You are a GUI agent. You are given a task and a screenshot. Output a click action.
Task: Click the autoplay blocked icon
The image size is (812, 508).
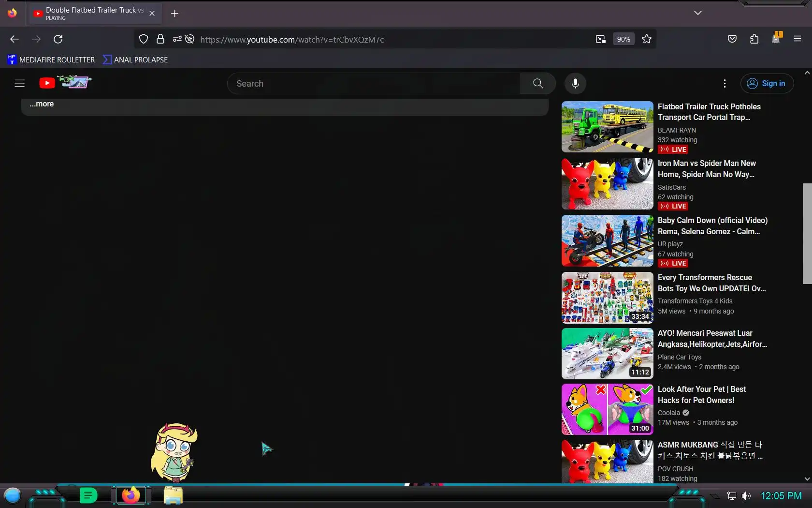[x=190, y=39]
